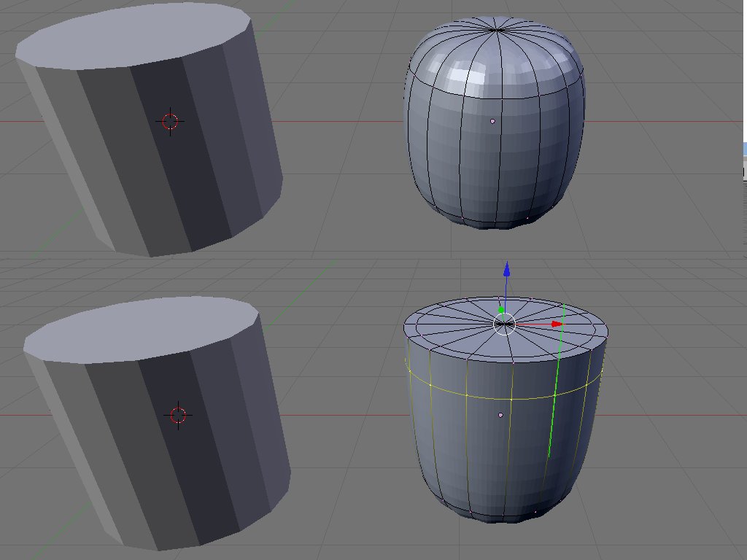This screenshot has width=747, height=560.
Task: Click the blue Z-axis manipulator arrow
Action: [506, 270]
